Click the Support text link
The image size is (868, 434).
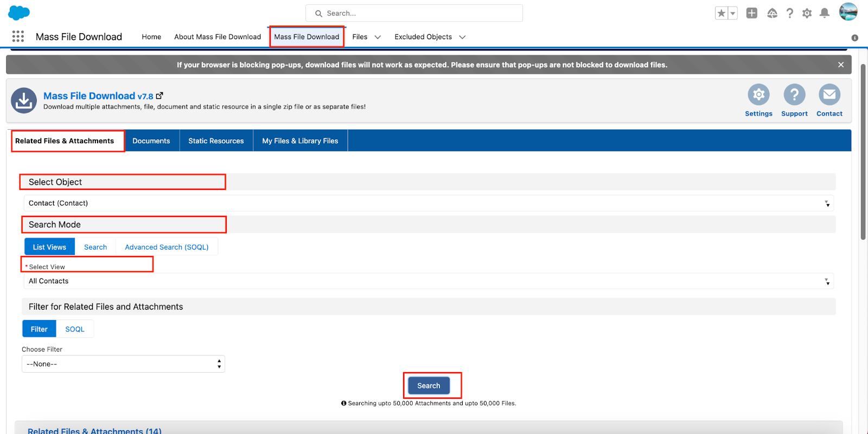(x=794, y=114)
